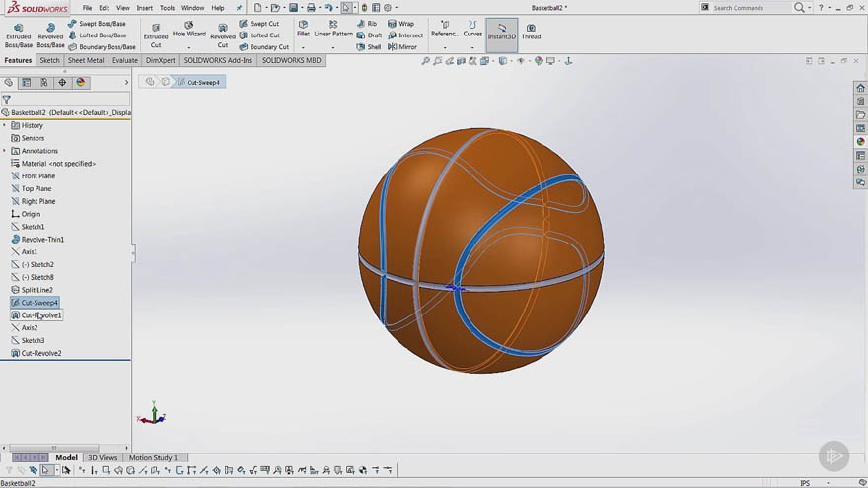This screenshot has width=868, height=488.
Task: Open the File menu
Action: (x=87, y=8)
